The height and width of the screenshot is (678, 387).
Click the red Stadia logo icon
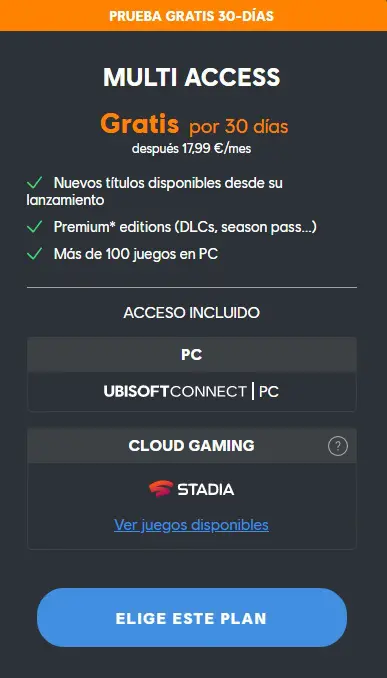tap(161, 489)
